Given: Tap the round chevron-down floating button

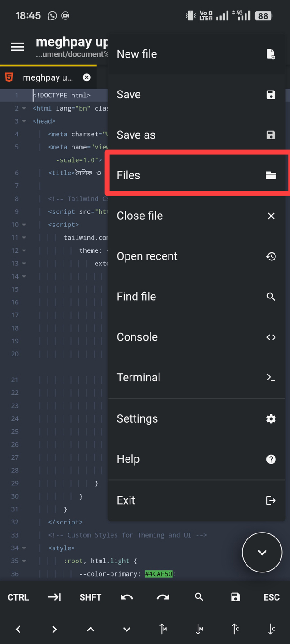Looking at the screenshot, I should point(262,553).
